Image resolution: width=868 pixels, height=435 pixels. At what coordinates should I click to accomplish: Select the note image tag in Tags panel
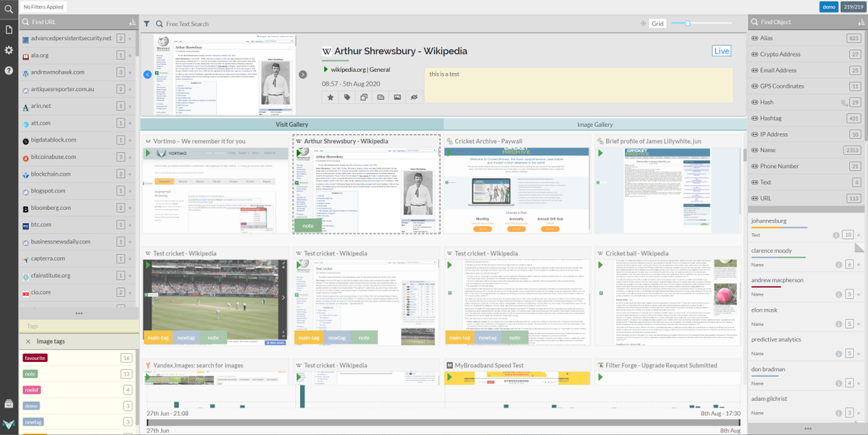pyautogui.click(x=30, y=374)
